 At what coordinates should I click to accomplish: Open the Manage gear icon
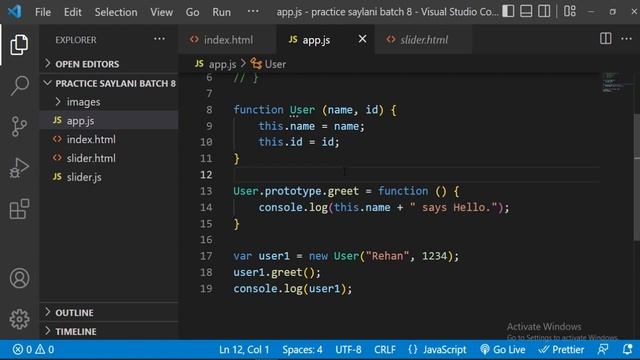(19, 319)
